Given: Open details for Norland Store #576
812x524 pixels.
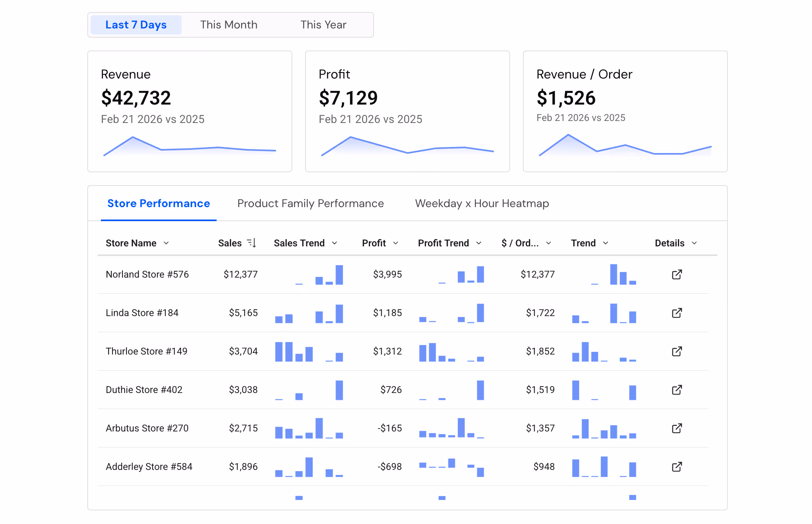Looking at the screenshot, I should tap(677, 274).
